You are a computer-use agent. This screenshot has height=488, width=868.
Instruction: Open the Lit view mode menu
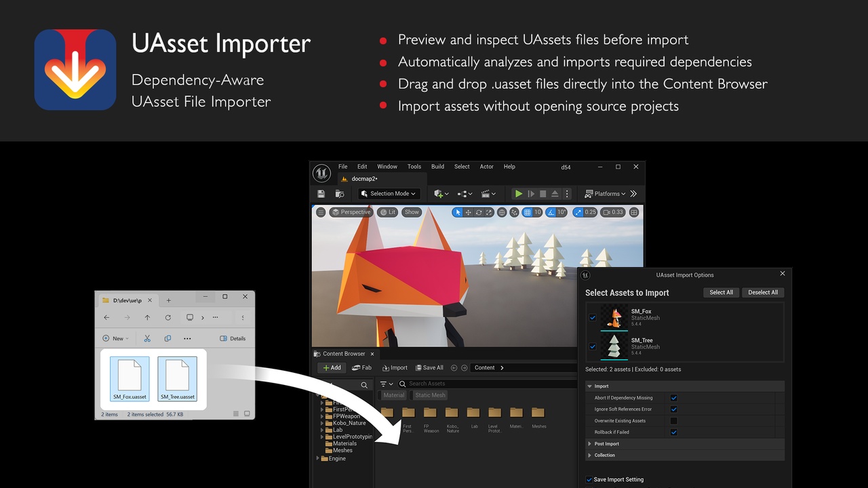[388, 212]
